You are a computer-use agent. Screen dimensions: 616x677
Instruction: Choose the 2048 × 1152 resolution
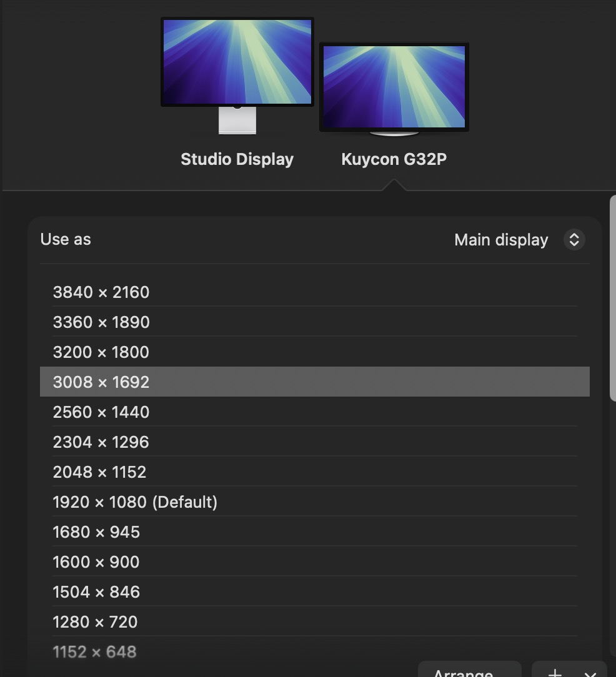[x=99, y=472]
